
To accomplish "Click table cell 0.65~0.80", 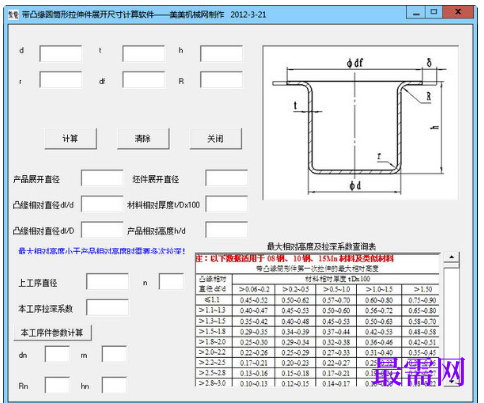I will (422, 311).
